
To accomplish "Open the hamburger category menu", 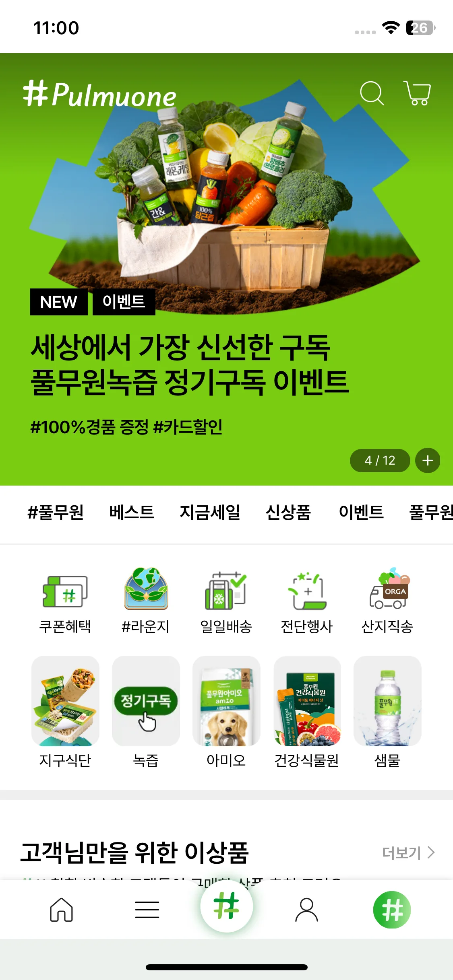I will coord(147,910).
